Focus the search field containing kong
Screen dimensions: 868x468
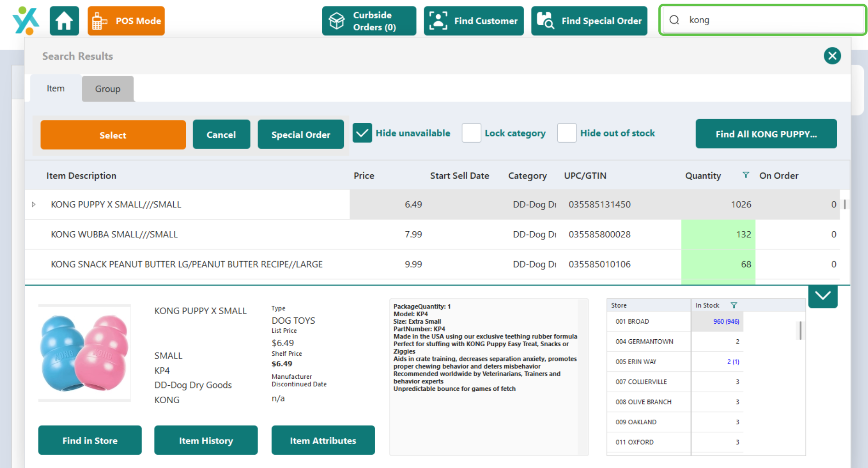[x=763, y=20]
